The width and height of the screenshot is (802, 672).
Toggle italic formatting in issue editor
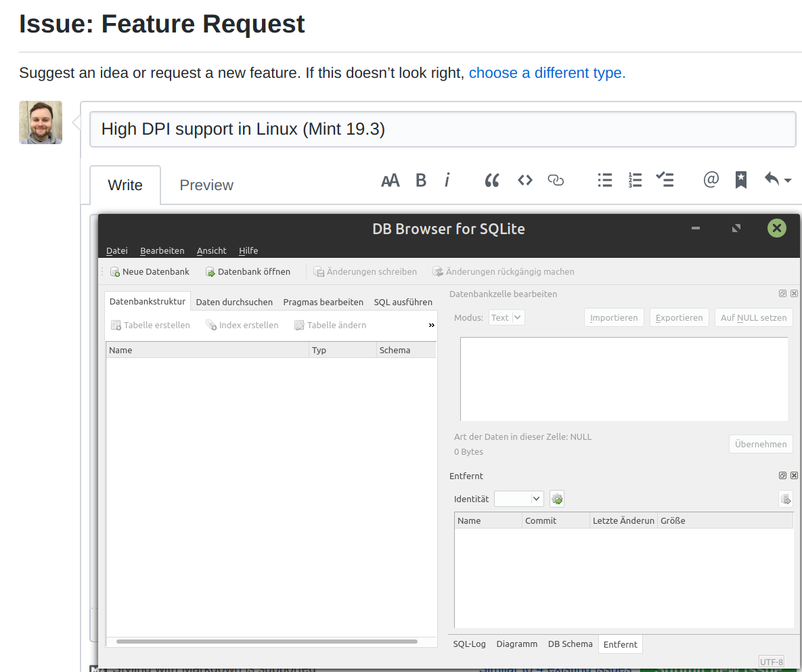pyautogui.click(x=447, y=180)
